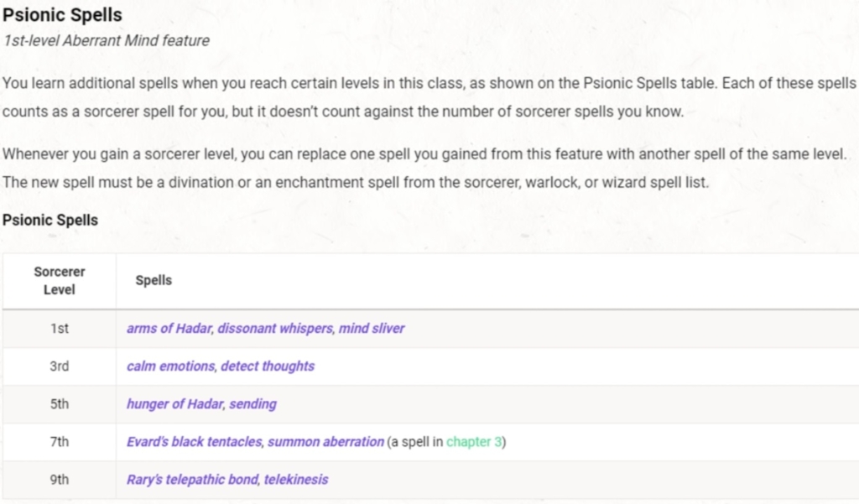859x504 pixels.
Task: Click the Psionic Spells table caption
Action: [x=49, y=221]
